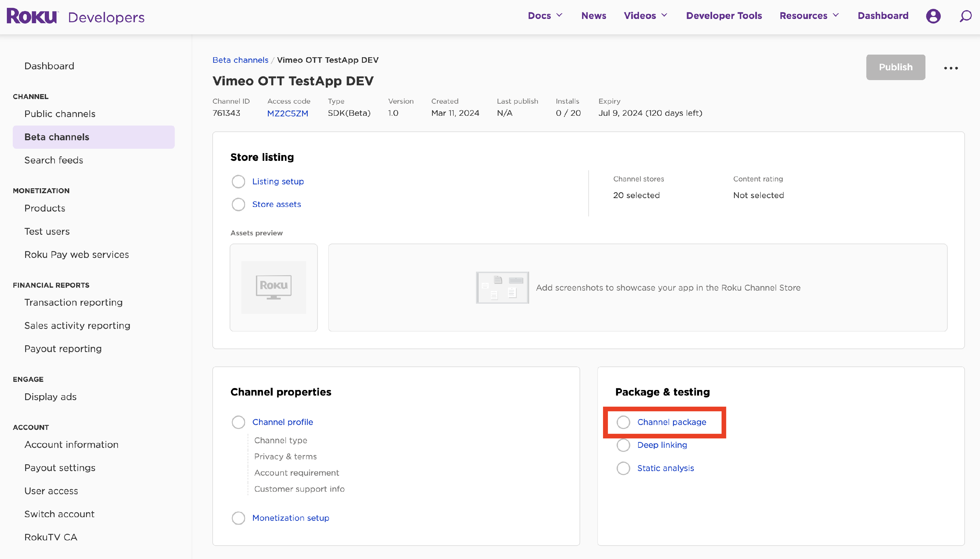Expand the Resources dropdown menu
This screenshot has height=559, width=980.
click(809, 16)
